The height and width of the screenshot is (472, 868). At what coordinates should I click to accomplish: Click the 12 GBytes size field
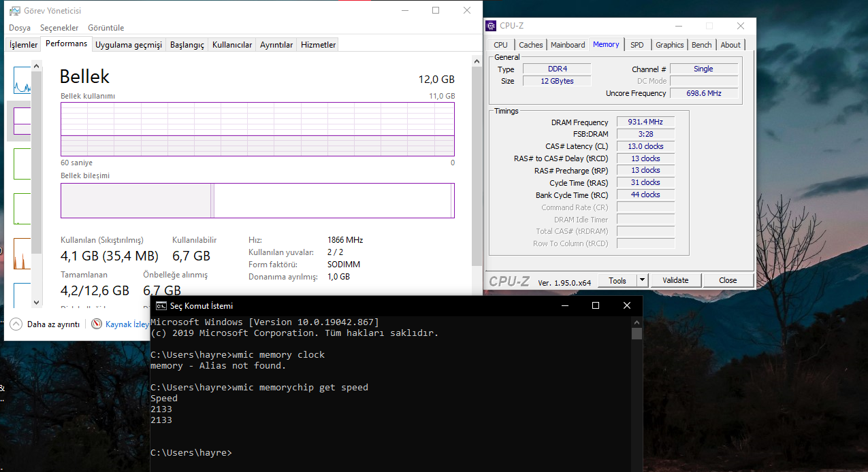(x=557, y=81)
